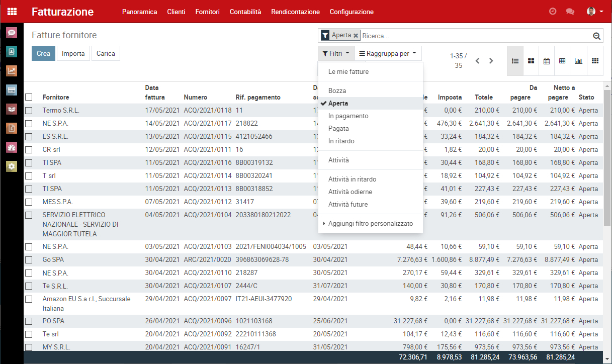Open the Clienti menu
This screenshot has width=612, height=364.
176,12
